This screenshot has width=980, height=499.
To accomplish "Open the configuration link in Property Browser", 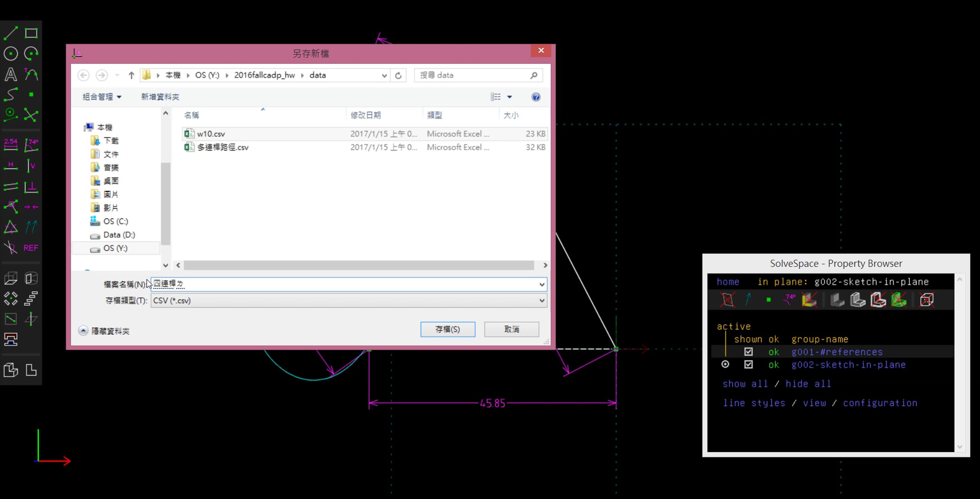I will [x=880, y=403].
